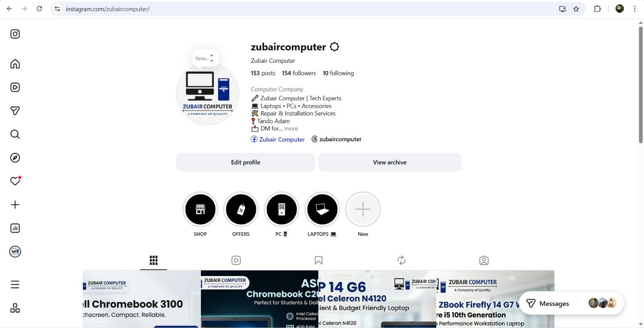Viewport: 644px width, 328px height.
Task: Click the Create plus icon in the sidebar
Action: tap(15, 204)
